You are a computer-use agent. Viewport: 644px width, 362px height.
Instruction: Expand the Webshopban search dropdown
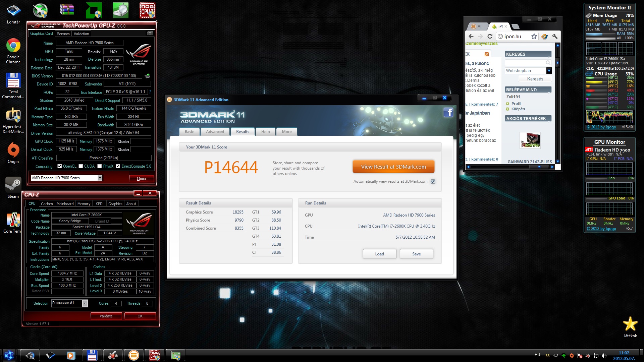[549, 71]
